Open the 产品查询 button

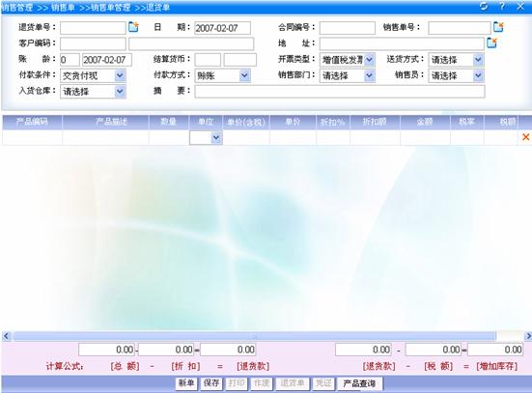[359, 384]
